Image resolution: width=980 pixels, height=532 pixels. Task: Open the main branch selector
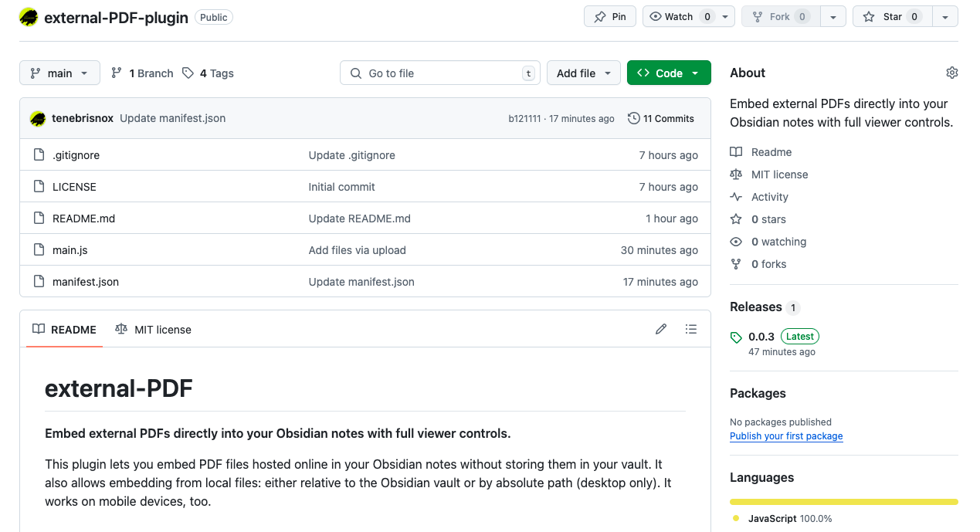(x=59, y=73)
